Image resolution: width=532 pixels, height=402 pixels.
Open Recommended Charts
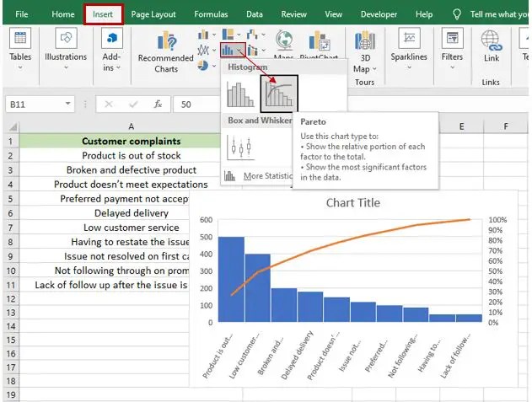point(166,51)
